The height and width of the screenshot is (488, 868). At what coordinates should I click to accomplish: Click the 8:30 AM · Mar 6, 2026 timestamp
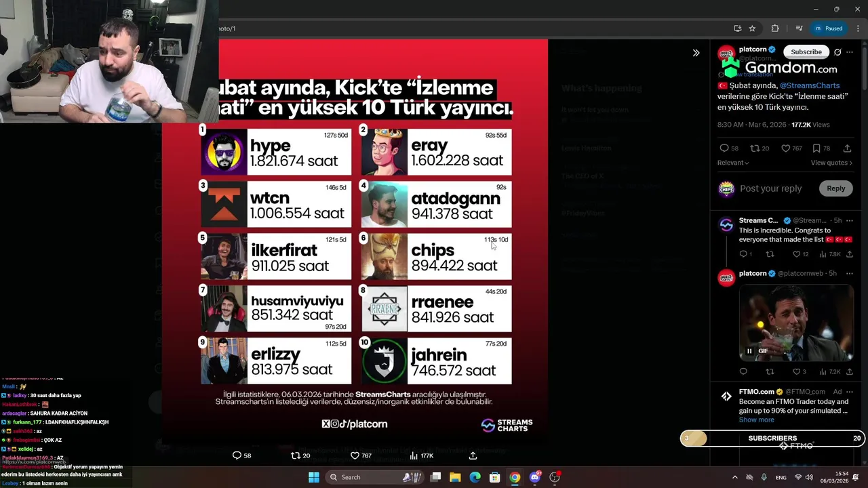[x=751, y=125]
